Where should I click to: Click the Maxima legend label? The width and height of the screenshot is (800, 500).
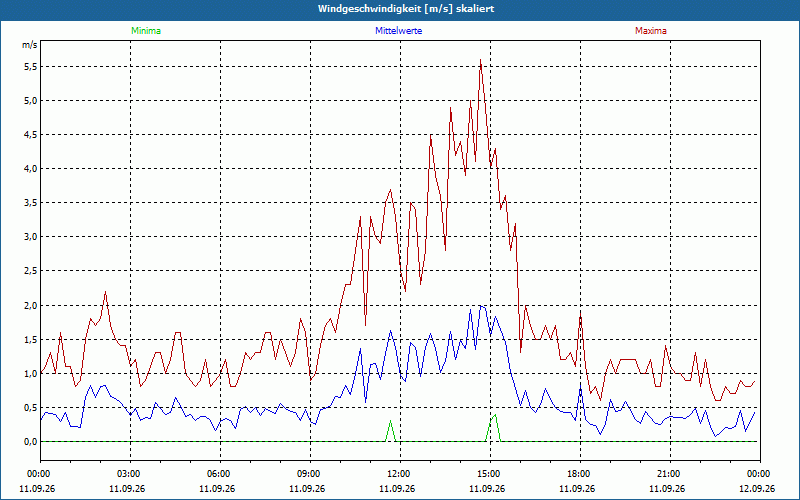(x=651, y=31)
